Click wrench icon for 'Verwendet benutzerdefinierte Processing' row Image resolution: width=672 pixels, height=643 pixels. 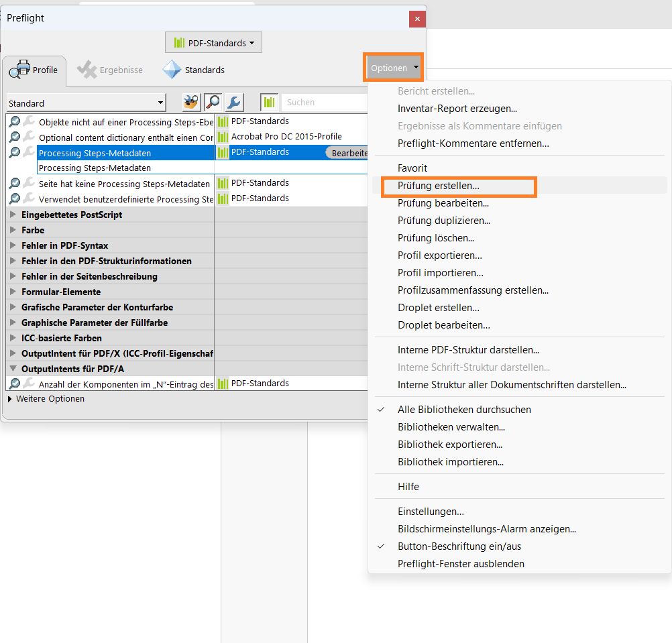click(29, 198)
